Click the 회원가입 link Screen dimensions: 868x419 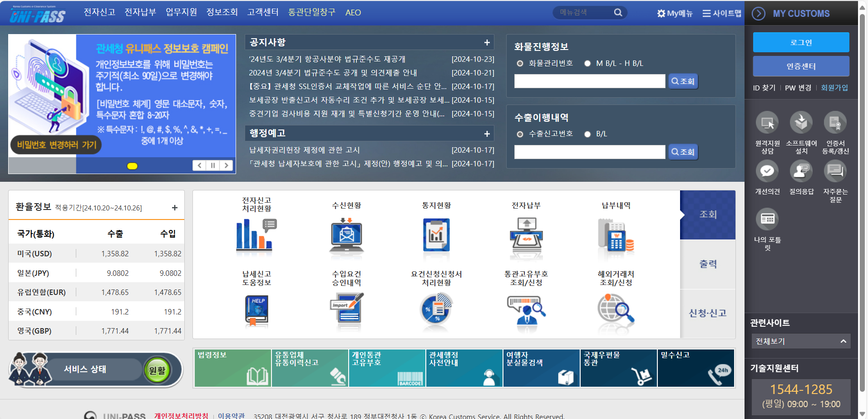pyautogui.click(x=834, y=88)
